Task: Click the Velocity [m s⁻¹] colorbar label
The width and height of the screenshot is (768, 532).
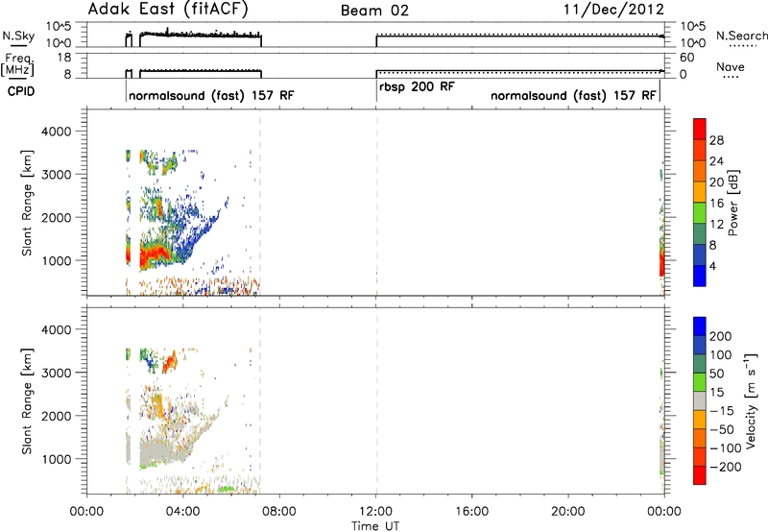Action: click(751, 400)
